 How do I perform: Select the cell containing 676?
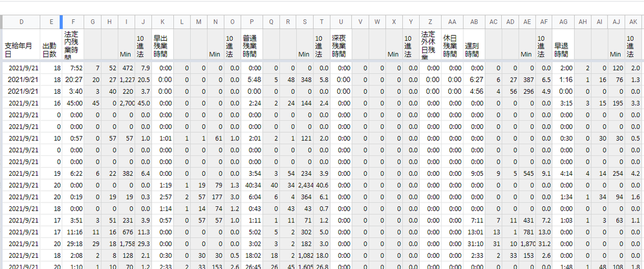126,231
